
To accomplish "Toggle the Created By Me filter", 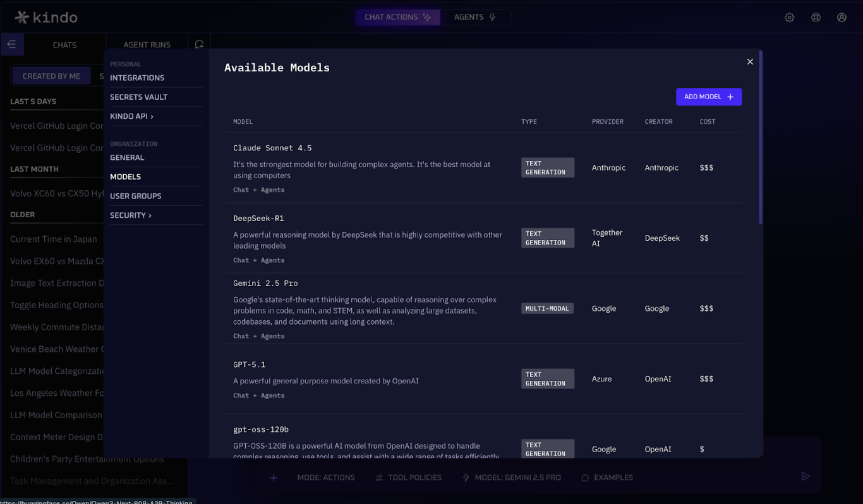I will tap(52, 76).
